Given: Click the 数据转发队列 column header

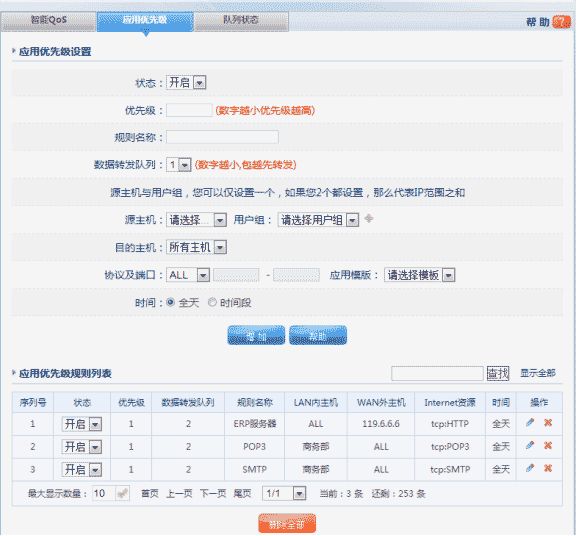Looking at the screenshot, I should point(188,402).
